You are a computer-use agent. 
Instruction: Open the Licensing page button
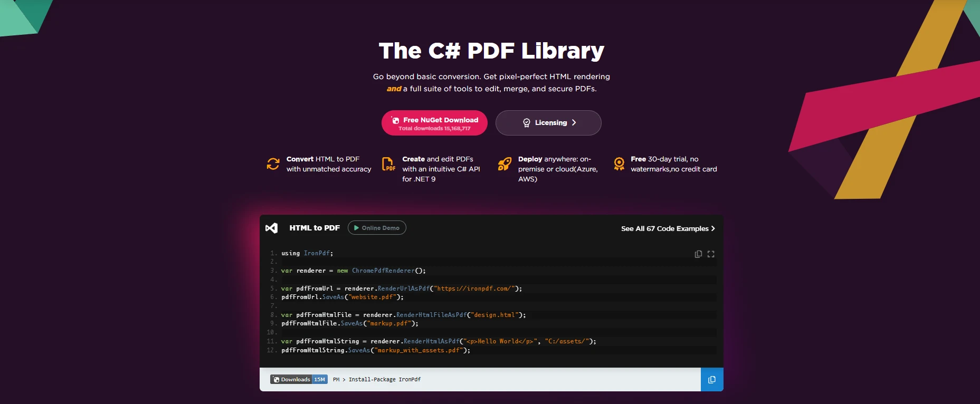(548, 123)
